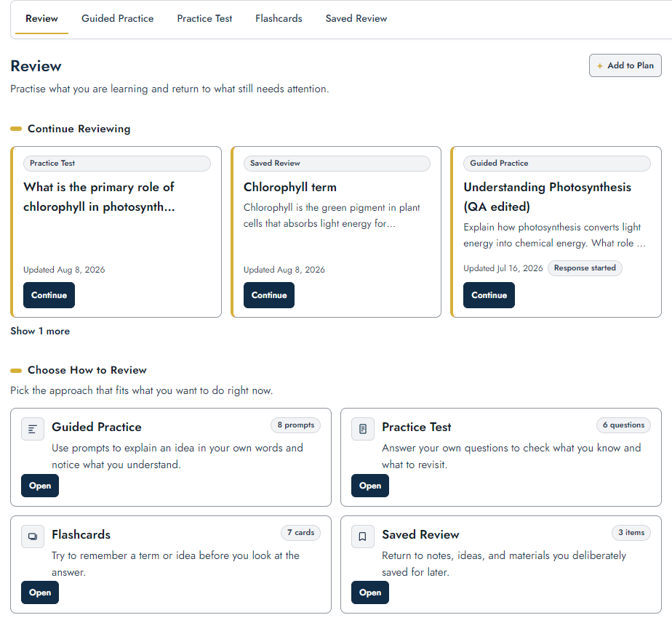Open the Saved Review option

pos(370,592)
